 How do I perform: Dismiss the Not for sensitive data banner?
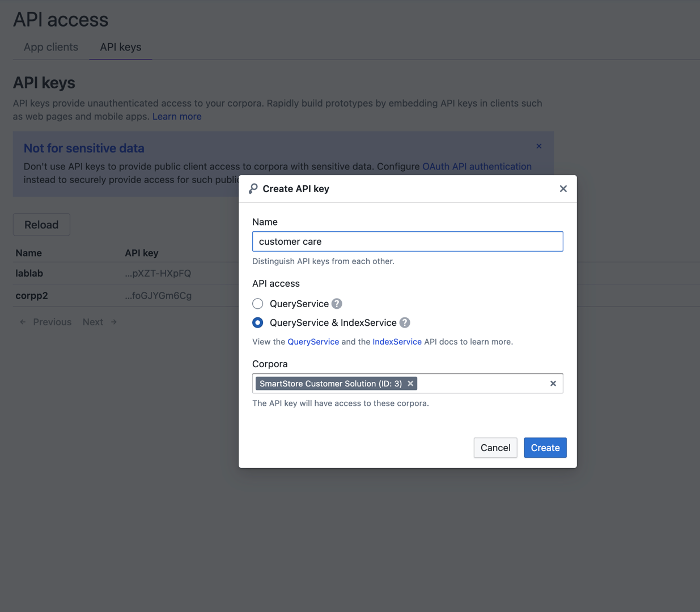click(x=539, y=146)
